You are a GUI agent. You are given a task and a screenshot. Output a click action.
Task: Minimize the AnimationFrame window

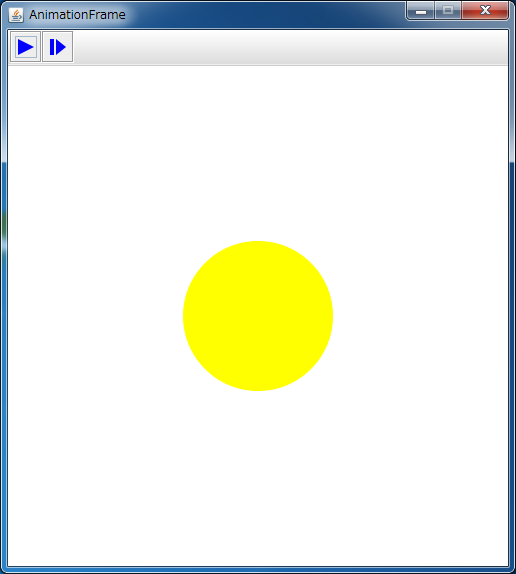(x=420, y=11)
